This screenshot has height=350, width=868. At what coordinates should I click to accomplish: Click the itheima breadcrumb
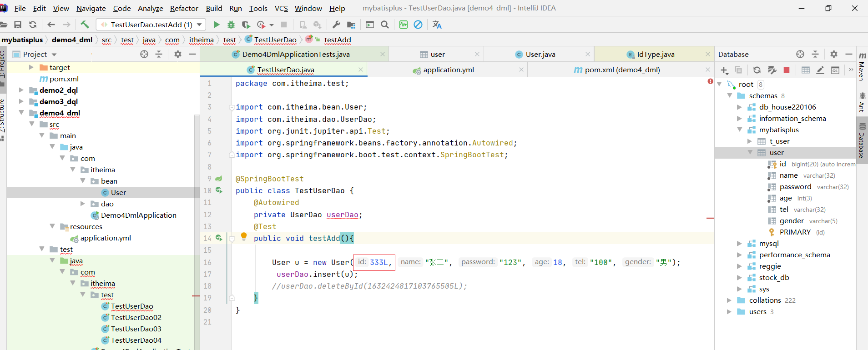coord(202,40)
